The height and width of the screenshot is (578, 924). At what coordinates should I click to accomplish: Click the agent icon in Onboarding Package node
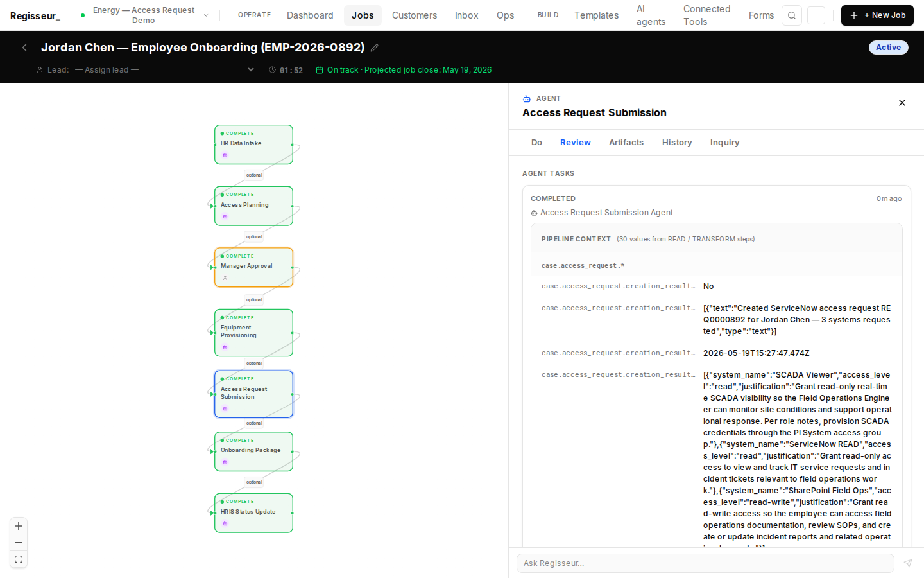click(x=225, y=462)
